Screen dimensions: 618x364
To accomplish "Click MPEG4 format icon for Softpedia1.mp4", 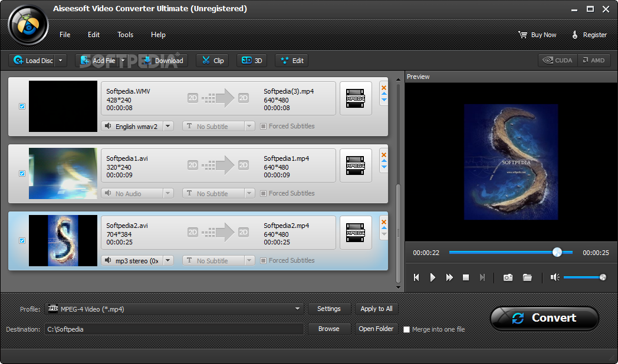I will pyautogui.click(x=356, y=166).
